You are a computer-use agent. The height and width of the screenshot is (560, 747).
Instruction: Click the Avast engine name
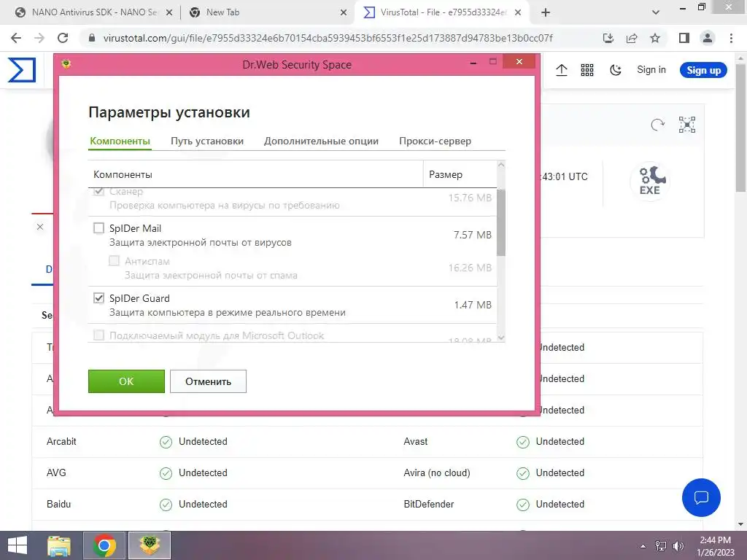tap(415, 441)
